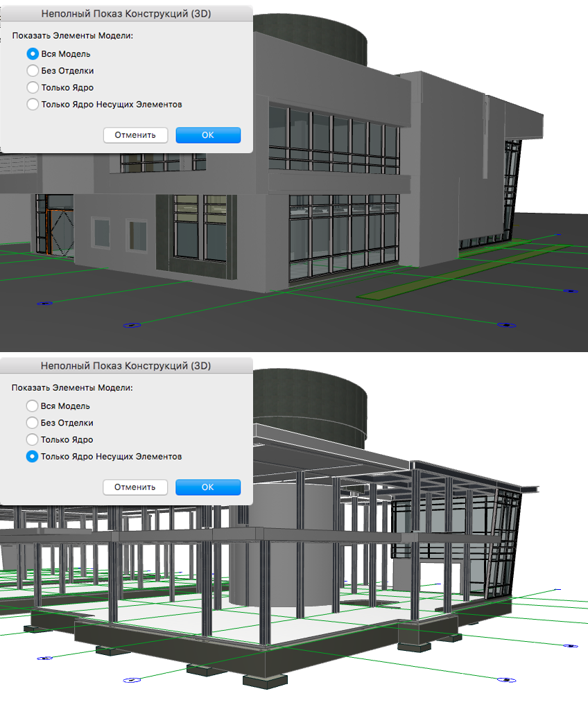Select 'Только Ядро' radio in upper dialog
This screenshot has height=707, width=588.
click(x=33, y=87)
